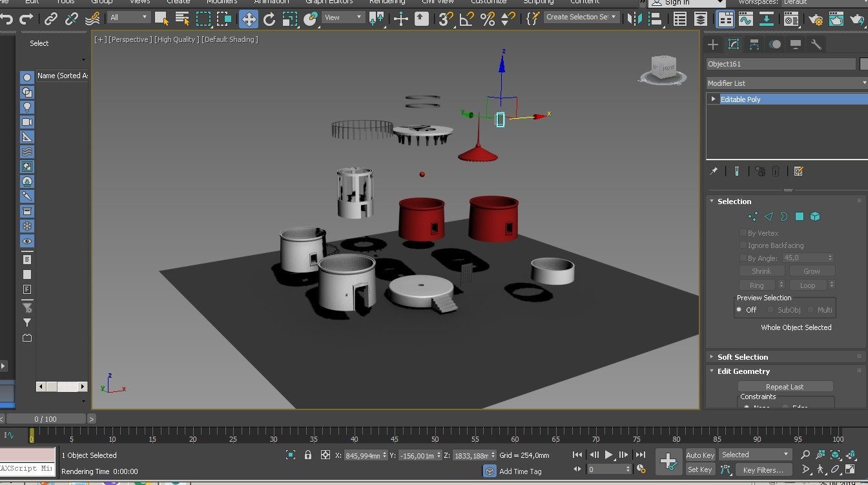The width and height of the screenshot is (868, 485).
Task: Select the Rotate tool in the main toolbar
Action: (269, 19)
